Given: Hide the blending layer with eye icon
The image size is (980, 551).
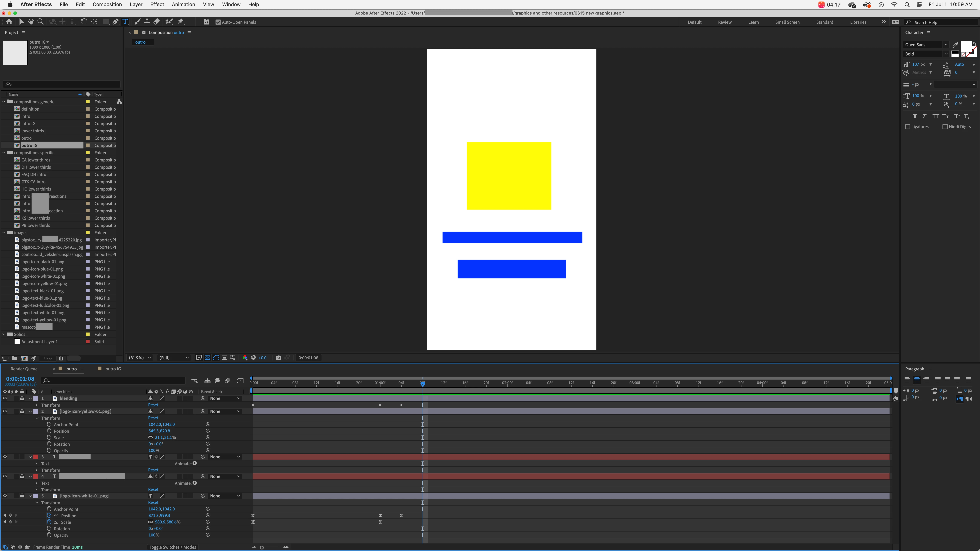Looking at the screenshot, I should click(x=5, y=398).
